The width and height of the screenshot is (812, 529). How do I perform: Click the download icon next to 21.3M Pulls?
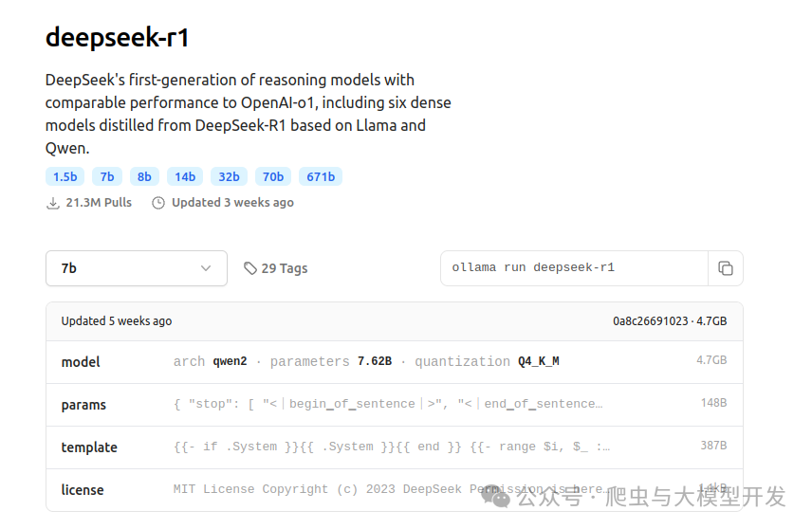click(x=53, y=203)
